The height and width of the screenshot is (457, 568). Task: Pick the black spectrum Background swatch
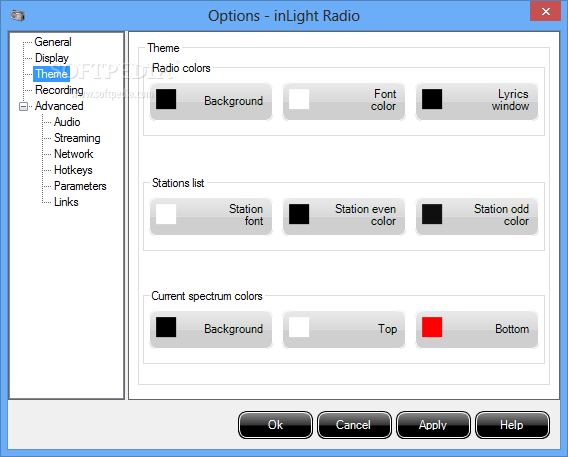tap(166, 327)
